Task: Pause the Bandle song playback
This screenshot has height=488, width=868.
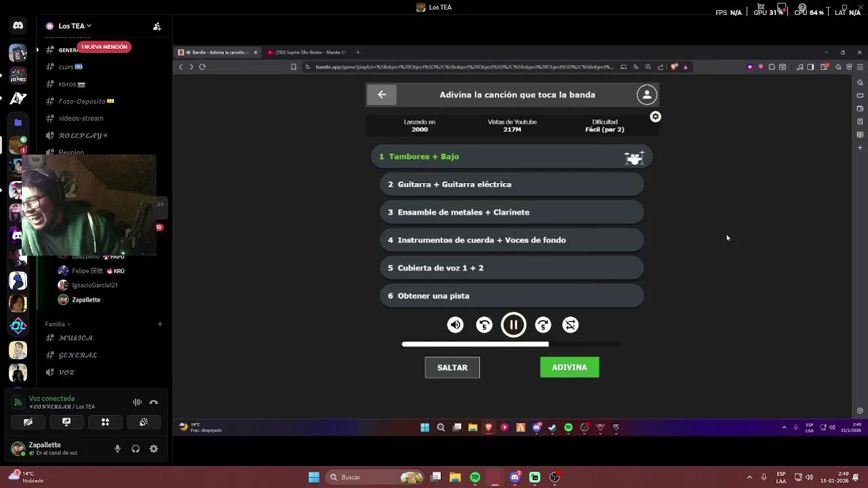Action: click(513, 325)
